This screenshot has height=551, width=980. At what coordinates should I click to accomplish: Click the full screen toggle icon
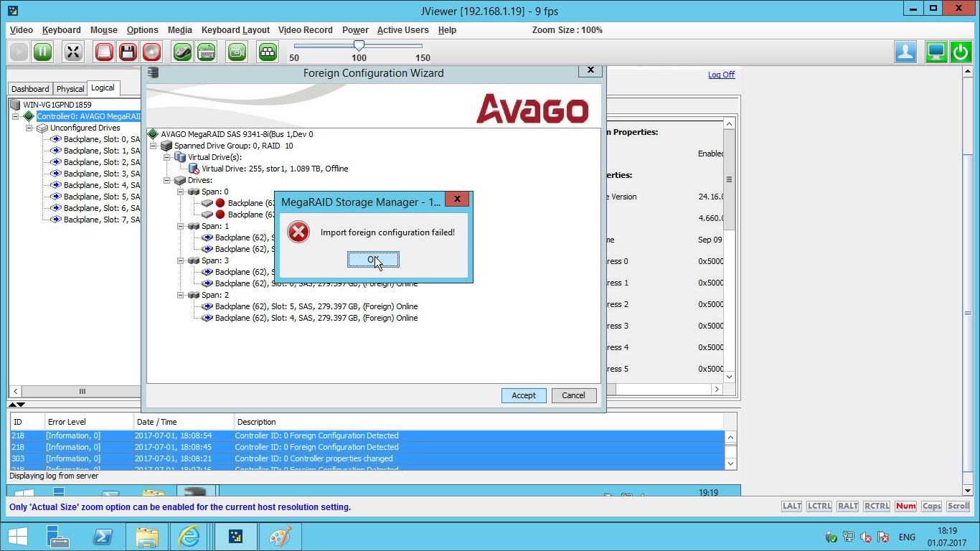(x=73, y=52)
